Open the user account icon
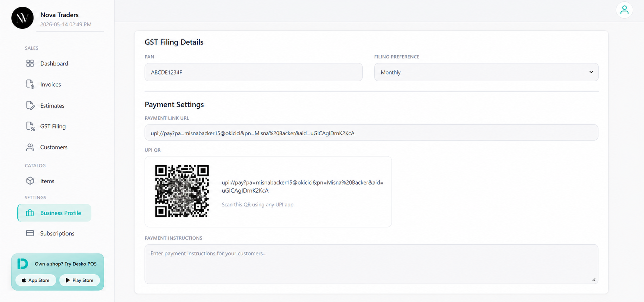 pyautogui.click(x=624, y=10)
